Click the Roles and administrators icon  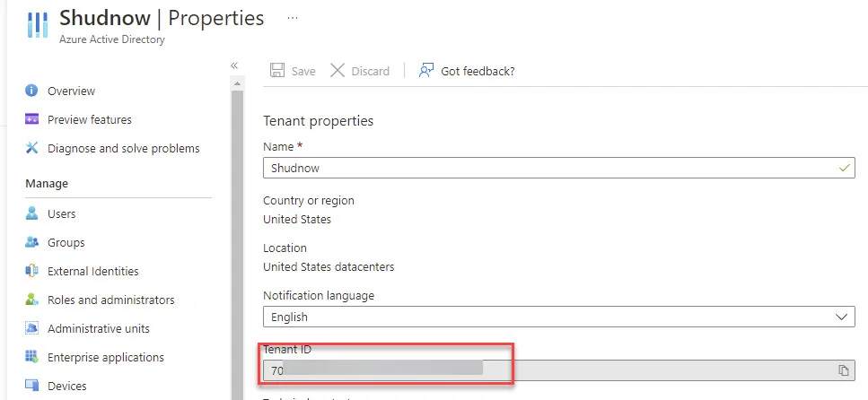click(31, 300)
